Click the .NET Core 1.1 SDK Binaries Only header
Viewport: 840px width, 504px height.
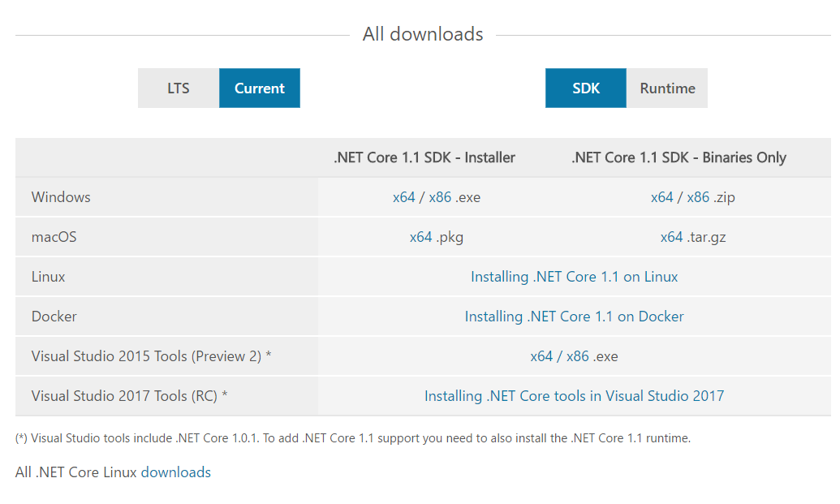pos(680,157)
